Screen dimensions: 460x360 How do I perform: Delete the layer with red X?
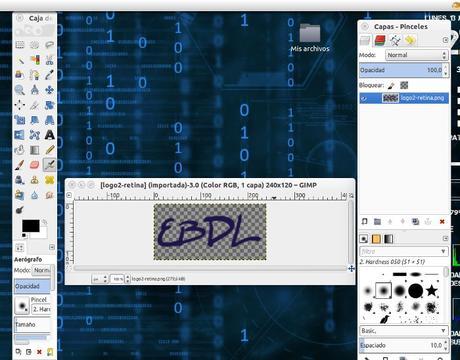[442, 221]
